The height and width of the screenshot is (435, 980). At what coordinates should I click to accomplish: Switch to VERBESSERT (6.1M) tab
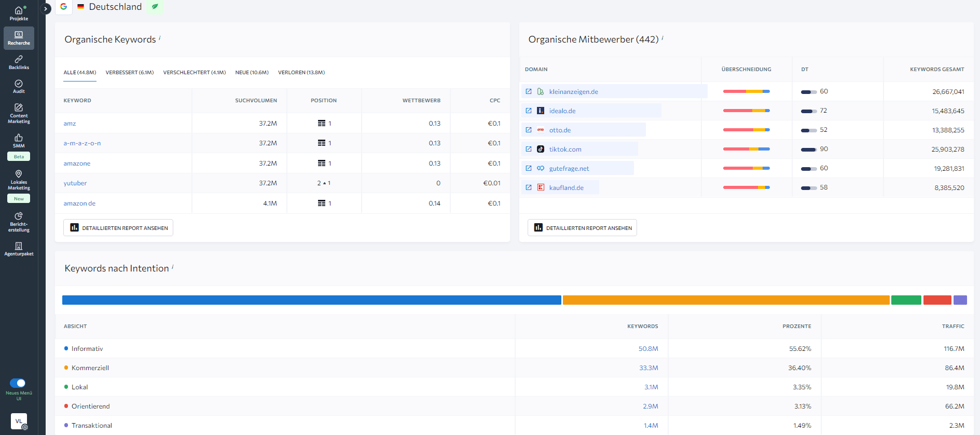tap(130, 73)
